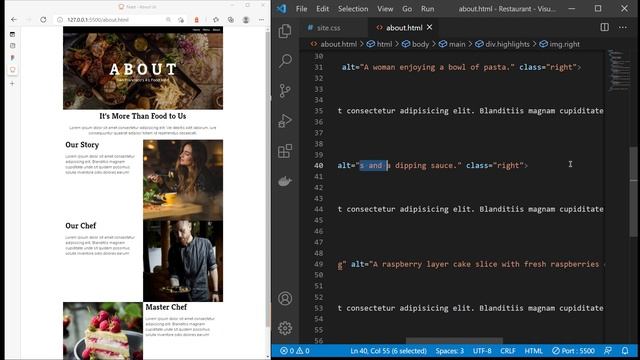640x360 pixels.
Task: Open the Explorer view in VS Code
Action: 285,31
